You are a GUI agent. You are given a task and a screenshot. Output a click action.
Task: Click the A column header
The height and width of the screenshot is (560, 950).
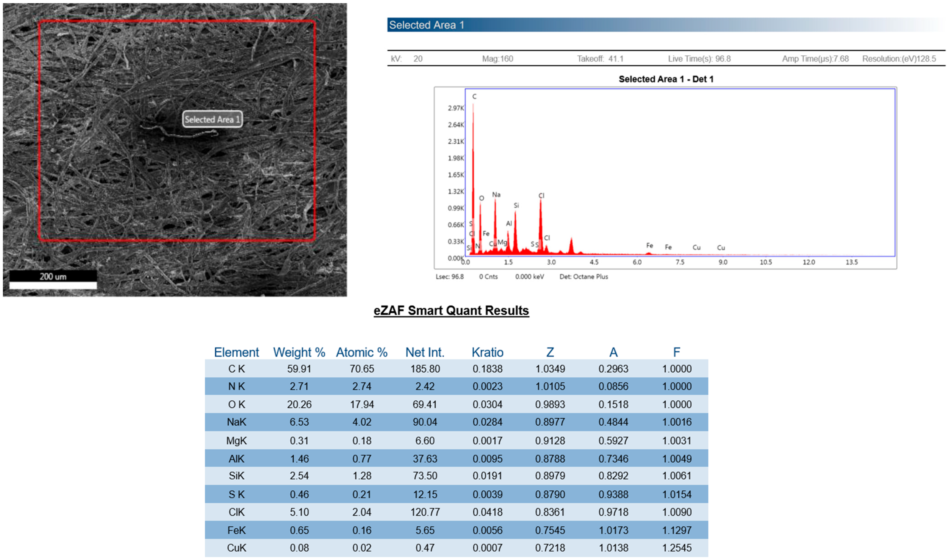(613, 352)
